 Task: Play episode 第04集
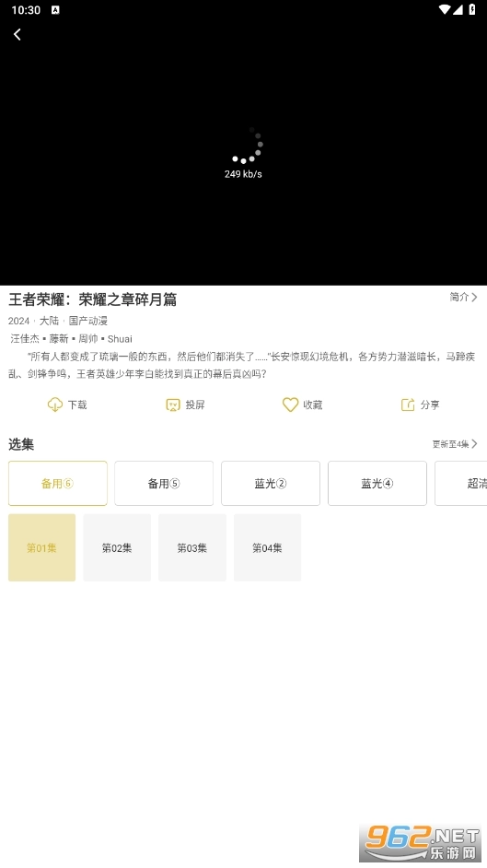click(x=268, y=547)
